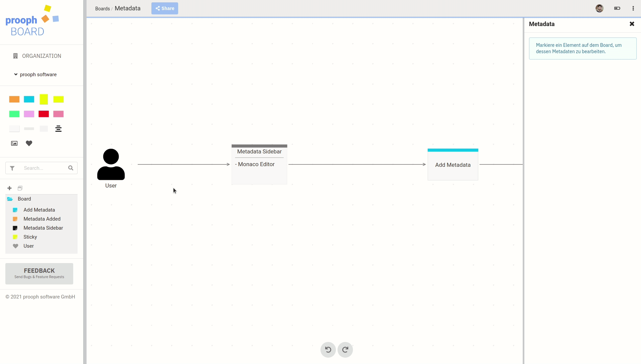
Task: Click the collapse-all tree icon
Action: pos(20,188)
